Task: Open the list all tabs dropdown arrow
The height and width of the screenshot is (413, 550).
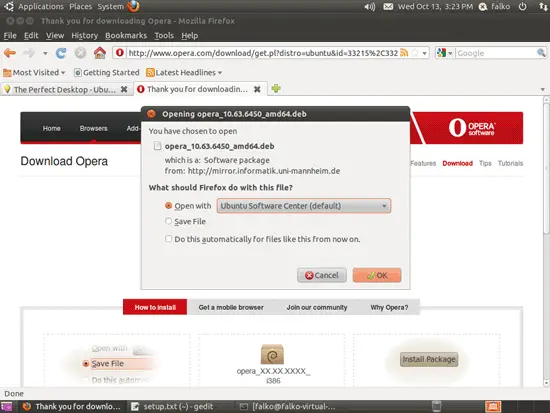Action: pos(543,90)
